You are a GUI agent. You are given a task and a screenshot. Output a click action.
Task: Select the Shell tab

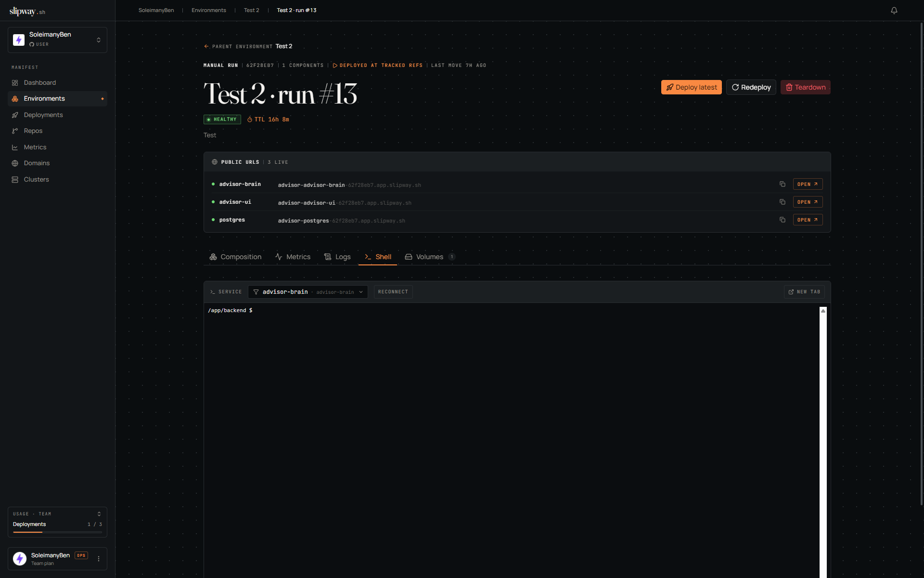click(x=378, y=257)
